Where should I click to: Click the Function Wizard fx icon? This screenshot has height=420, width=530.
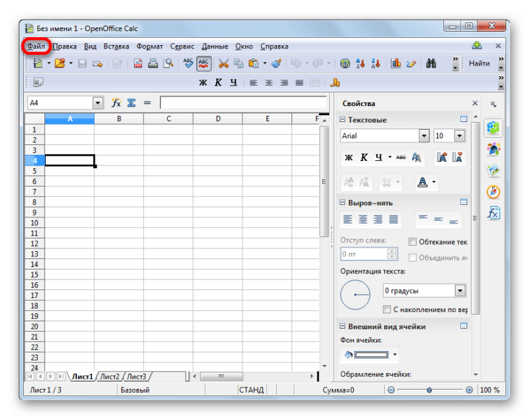coord(116,103)
